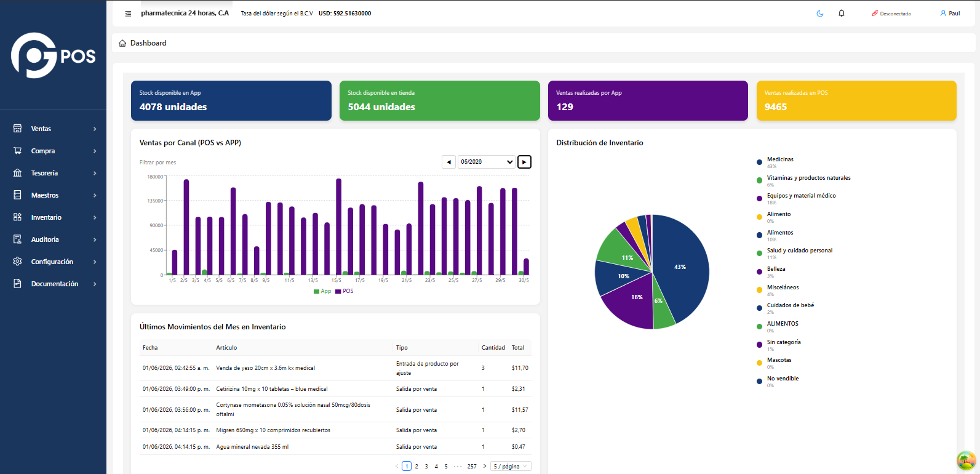Screen dimensions: 980x474
Task: Toggle Belleza in the pie legend
Action: (771, 271)
